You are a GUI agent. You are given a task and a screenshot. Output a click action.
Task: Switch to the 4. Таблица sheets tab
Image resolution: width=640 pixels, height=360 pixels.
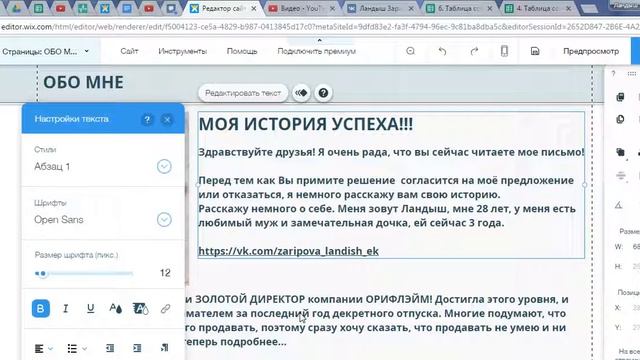pyautogui.click(x=538, y=8)
